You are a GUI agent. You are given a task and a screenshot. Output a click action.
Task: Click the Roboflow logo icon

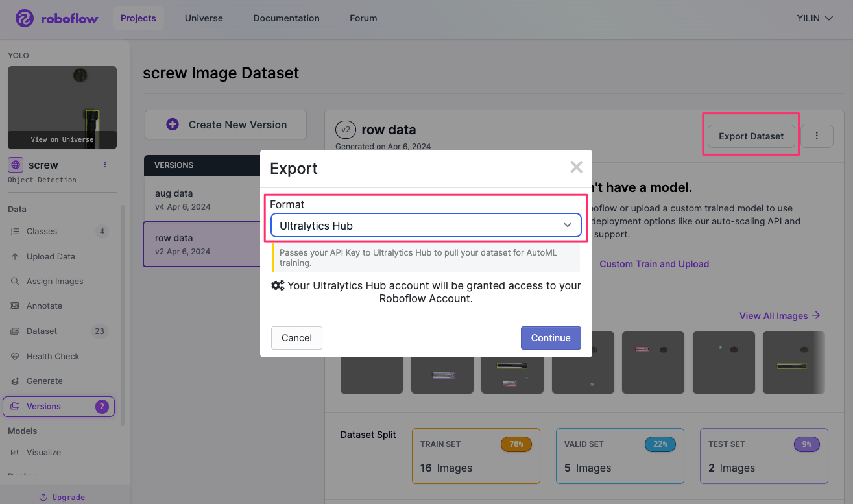click(25, 18)
